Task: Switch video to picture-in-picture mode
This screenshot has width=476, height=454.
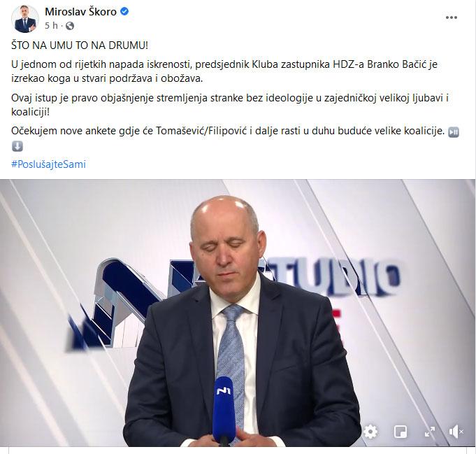Action: (x=400, y=432)
